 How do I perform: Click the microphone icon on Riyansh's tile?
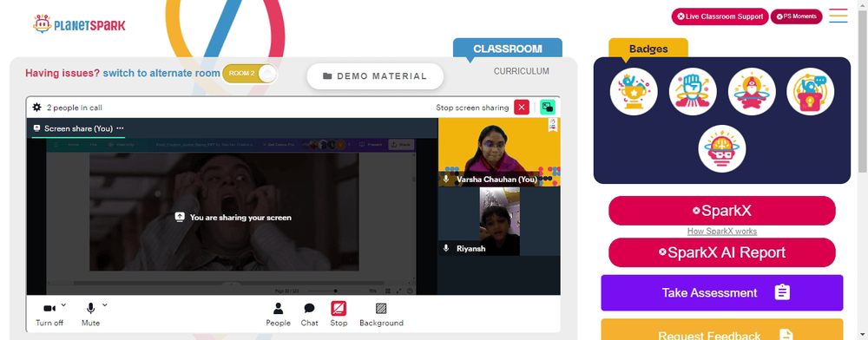tap(446, 248)
